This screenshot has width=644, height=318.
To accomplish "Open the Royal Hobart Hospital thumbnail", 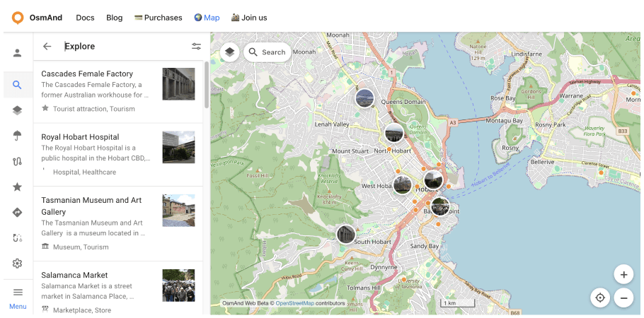I will click(178, 147).
